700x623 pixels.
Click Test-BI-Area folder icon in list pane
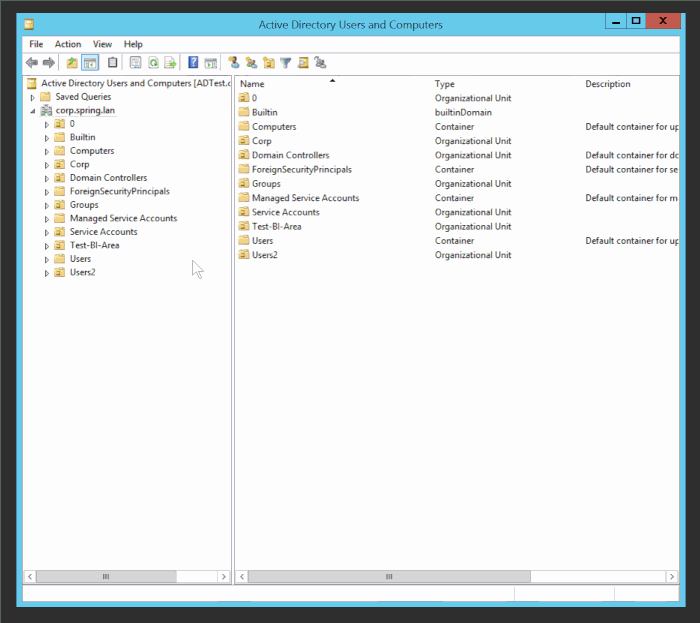(243, 226)
